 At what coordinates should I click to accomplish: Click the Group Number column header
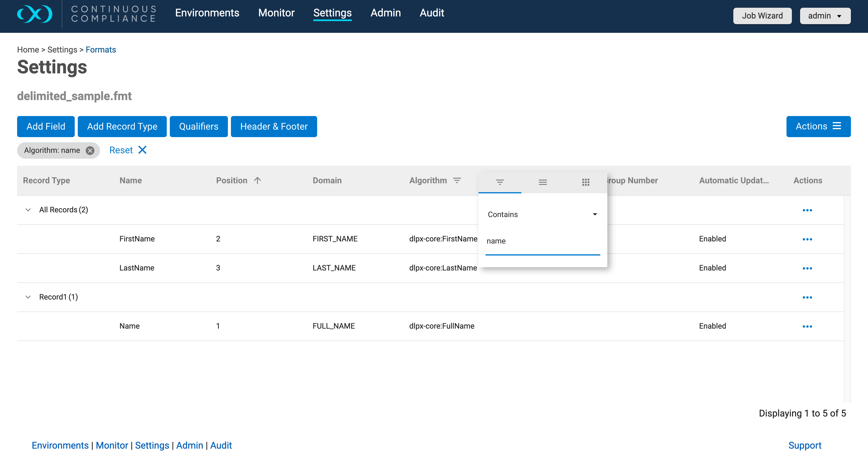(x=632, y=180)
